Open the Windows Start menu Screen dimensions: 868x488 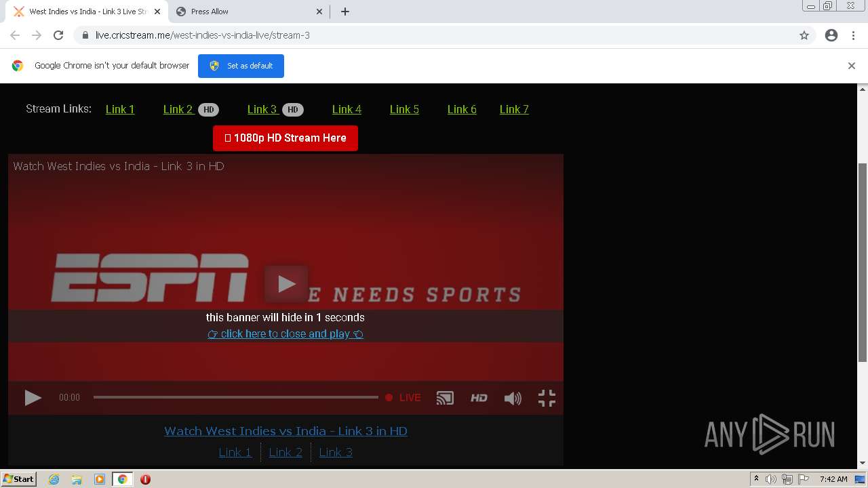pos(19,479)
